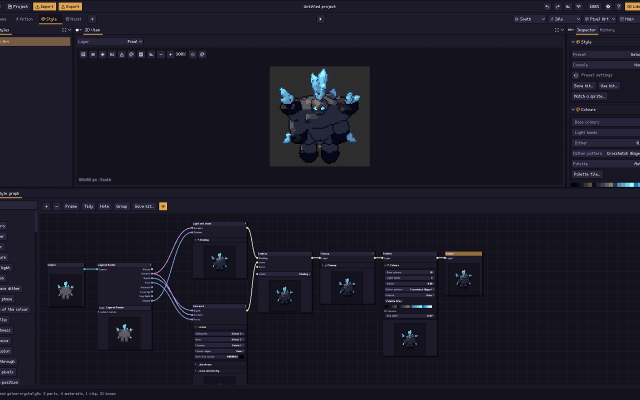Zoom out with the minus icon in 2D view
The height and width of the screenshot is (400, 640).
[161, 54]
